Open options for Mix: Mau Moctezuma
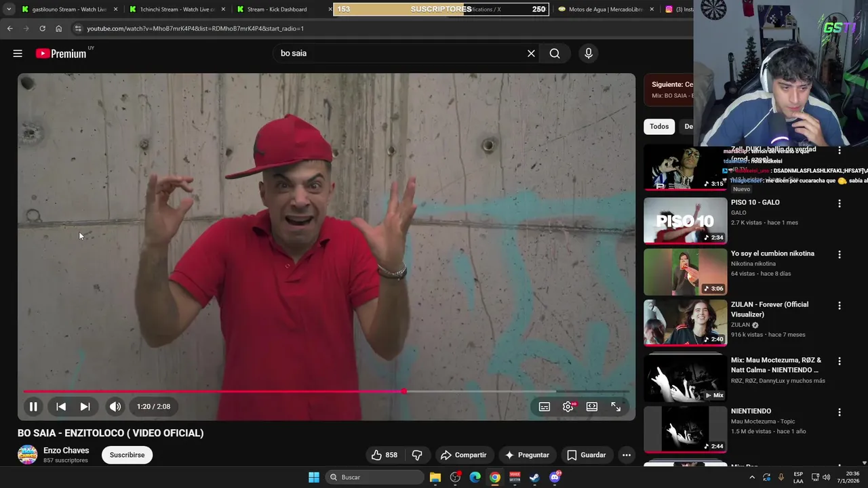This screenshot has width=868, height=488. (840, 361)
